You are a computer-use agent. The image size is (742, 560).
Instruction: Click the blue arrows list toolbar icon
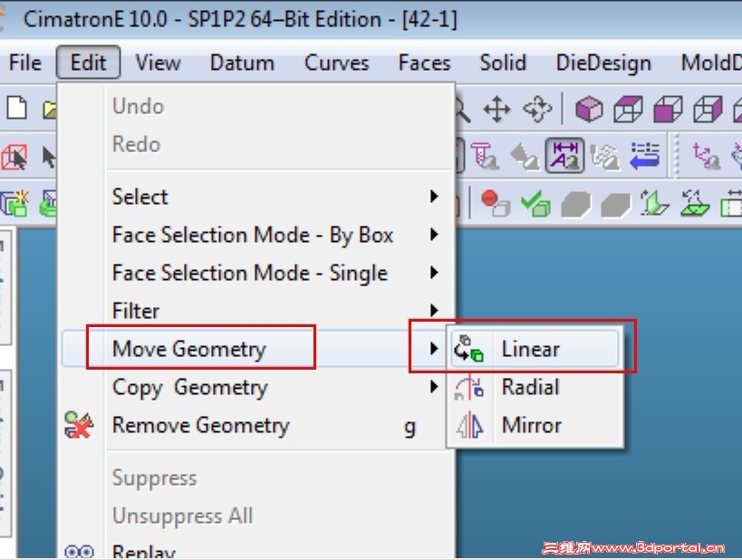[x=644, y=155]
